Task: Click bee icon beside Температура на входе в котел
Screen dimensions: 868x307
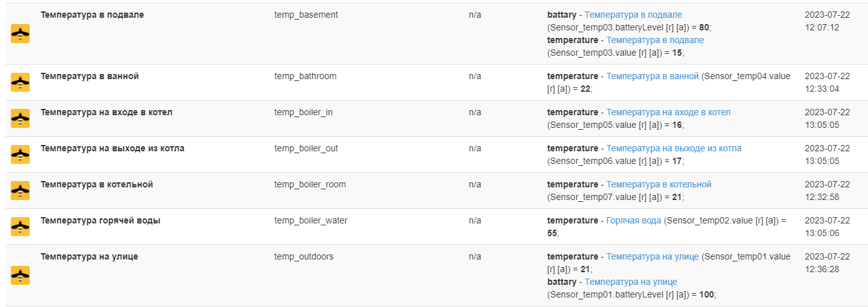Action: (x=20, y=118)
